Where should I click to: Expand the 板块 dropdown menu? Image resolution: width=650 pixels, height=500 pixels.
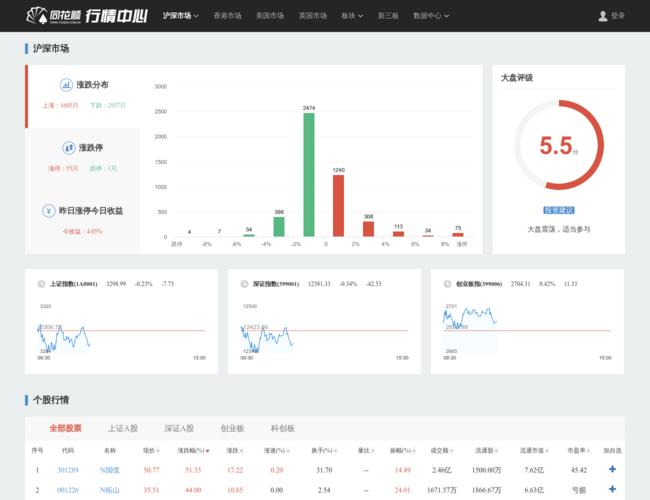click(352, 16)
